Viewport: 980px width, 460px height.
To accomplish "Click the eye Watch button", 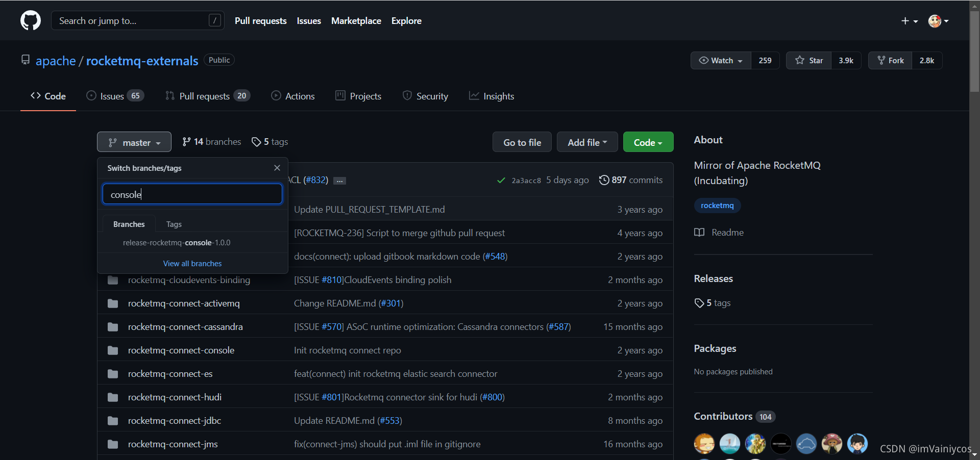I will (721, 60).
